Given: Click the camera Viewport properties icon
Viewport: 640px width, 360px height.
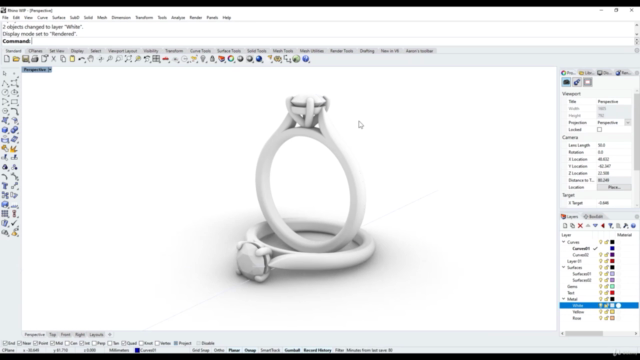Looking at the screenshot, I should coord(566,82).
